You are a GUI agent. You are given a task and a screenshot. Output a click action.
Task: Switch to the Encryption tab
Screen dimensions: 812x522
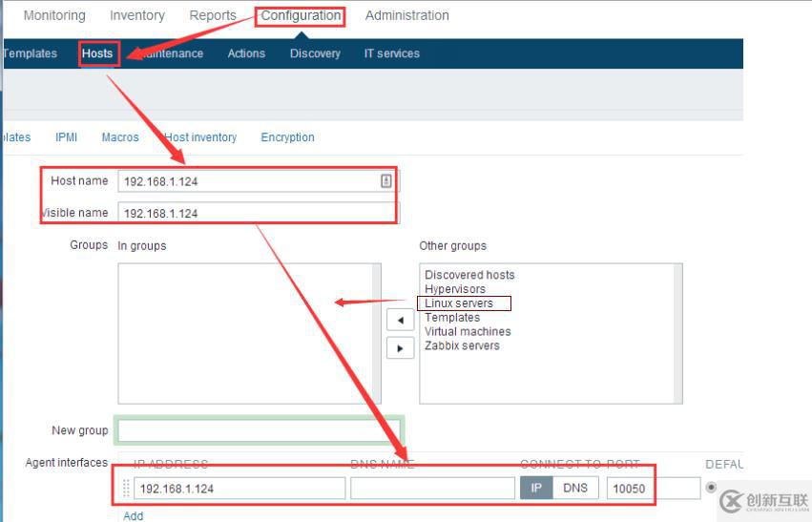tap(287, 137)
